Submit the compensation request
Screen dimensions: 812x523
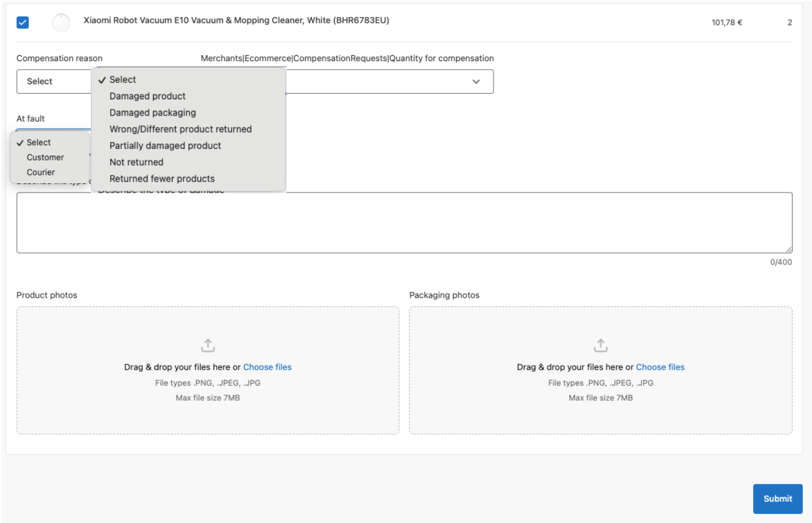point(777,499)
